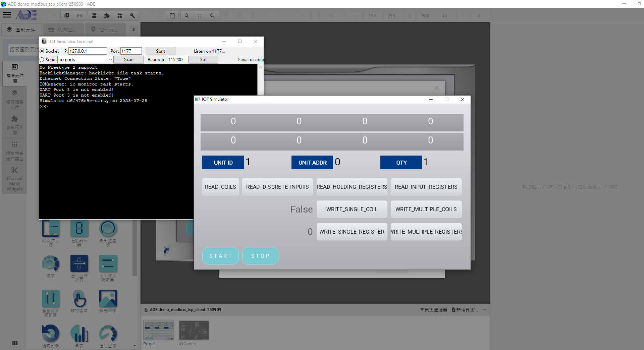This screenshot has height=350, width=644.
Task: Toggle the pin icon on widget panel
Action: [x=133, y=30]
